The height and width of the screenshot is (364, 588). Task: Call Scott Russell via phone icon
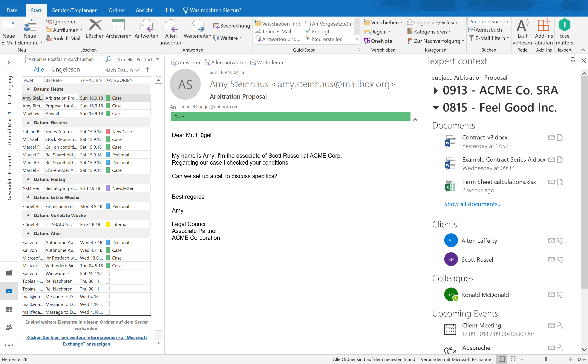click(560, 259)
